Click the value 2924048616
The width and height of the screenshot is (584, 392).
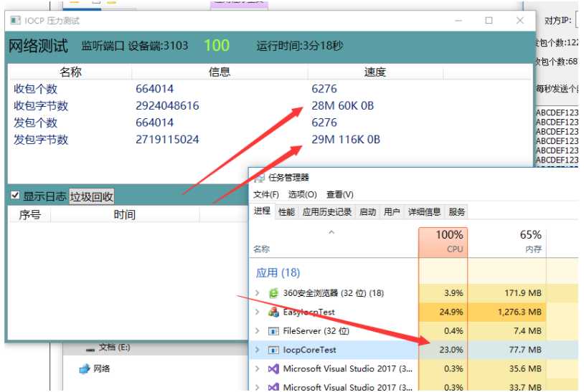pyautogui.click(x=167, y=105)
